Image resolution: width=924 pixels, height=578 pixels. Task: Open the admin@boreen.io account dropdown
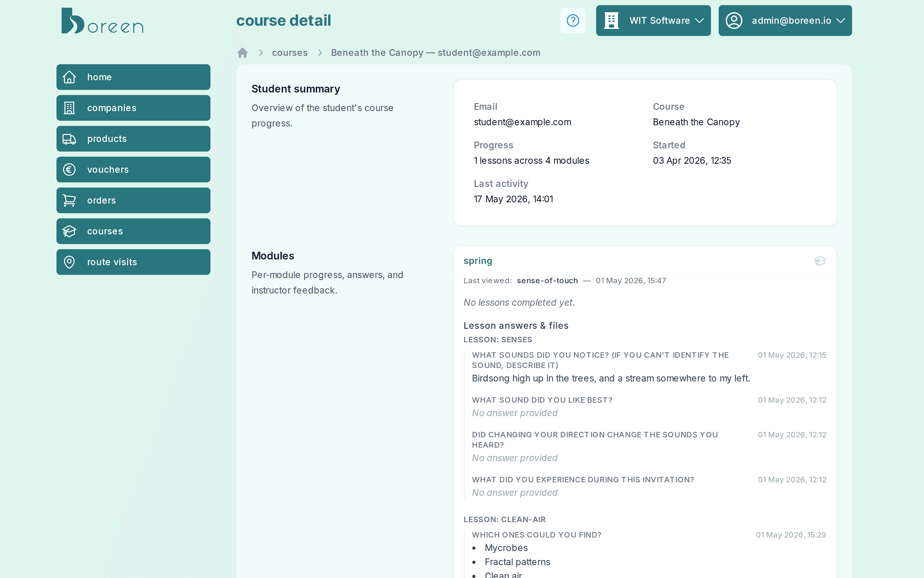point(785,21)
